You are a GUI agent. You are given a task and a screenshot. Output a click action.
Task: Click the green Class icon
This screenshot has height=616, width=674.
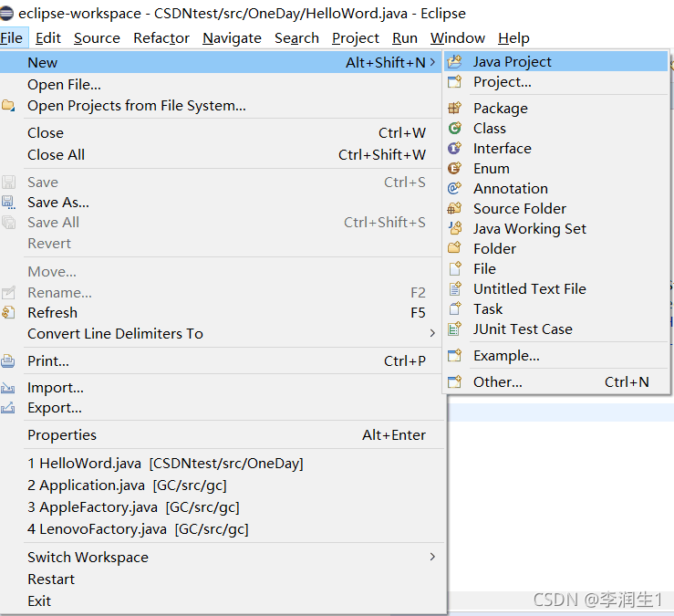coord(454,128)
